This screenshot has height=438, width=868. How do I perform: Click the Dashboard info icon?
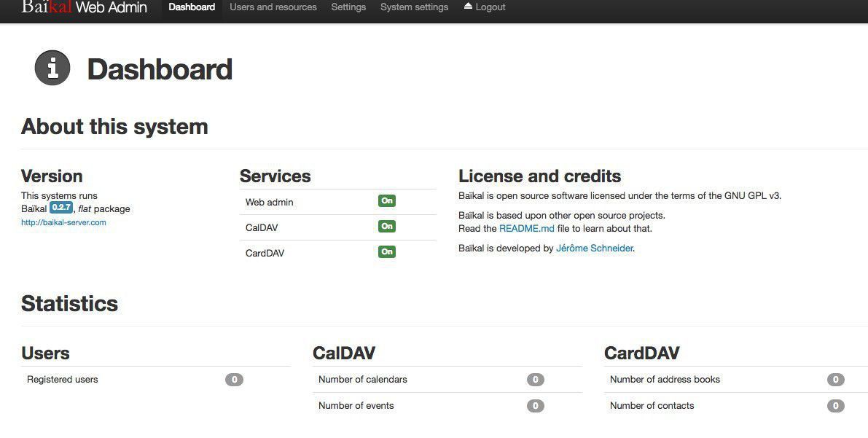[x=52, y=69]
